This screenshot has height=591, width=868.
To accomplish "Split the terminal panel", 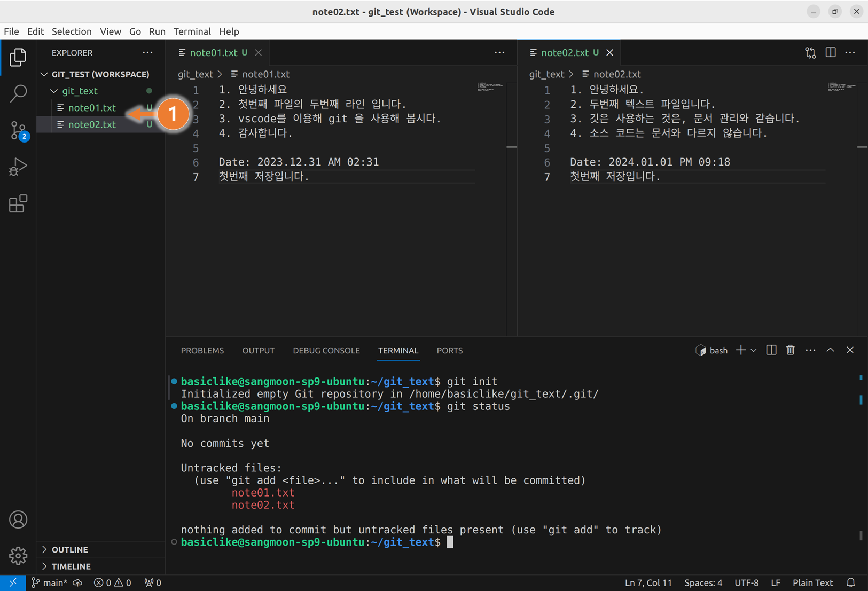I will (x=771, y=350).
